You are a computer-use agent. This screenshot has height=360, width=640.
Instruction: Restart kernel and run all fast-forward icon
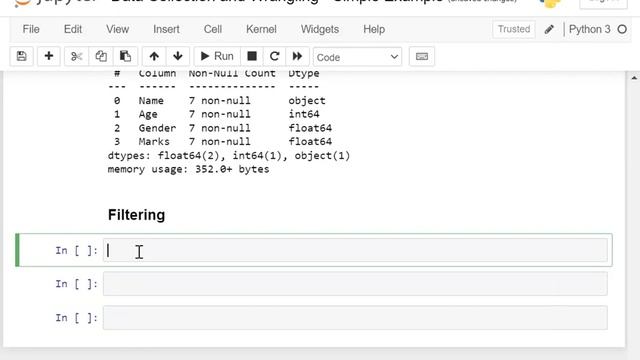pos(297,56)
